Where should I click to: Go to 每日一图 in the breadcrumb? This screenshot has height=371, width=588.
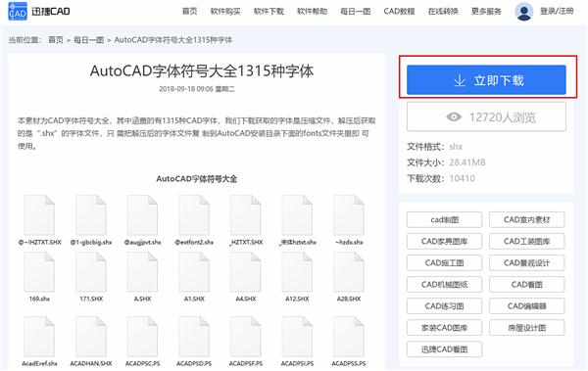point(88,40)
